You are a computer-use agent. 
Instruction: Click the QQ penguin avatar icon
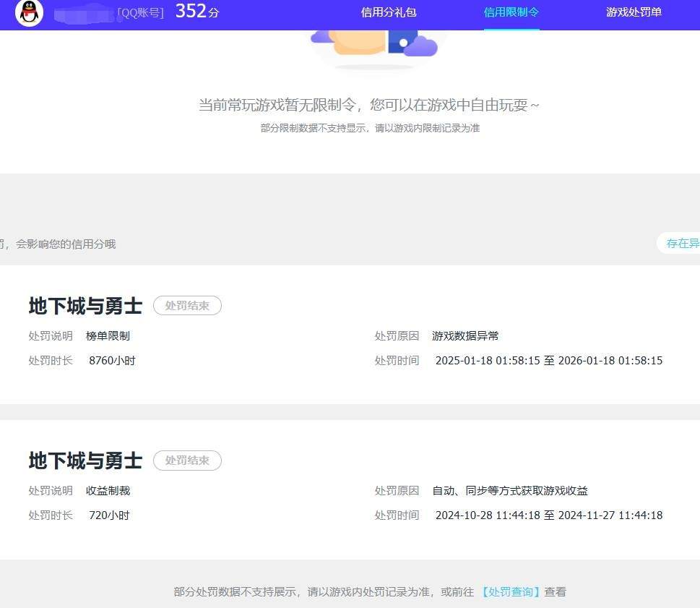click(29, 12)
